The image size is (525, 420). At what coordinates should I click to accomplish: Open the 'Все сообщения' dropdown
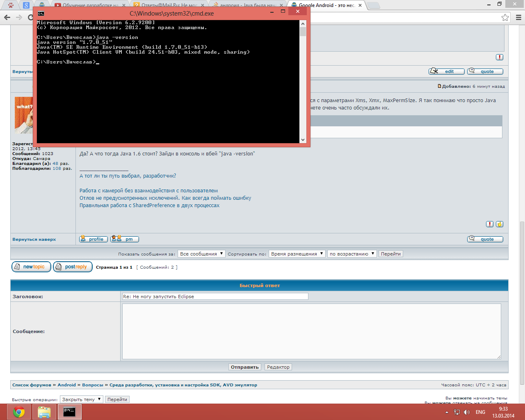click(x=201, y=254)
